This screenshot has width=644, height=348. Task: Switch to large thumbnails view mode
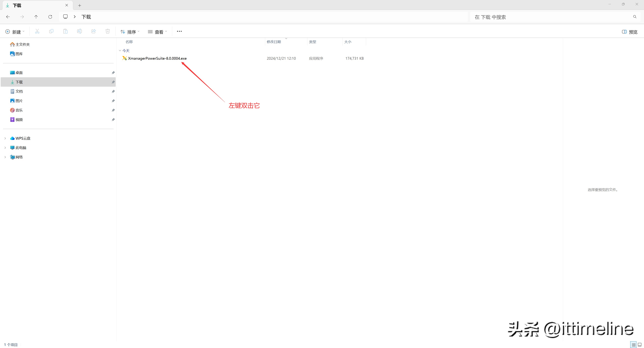click(639, 345)
